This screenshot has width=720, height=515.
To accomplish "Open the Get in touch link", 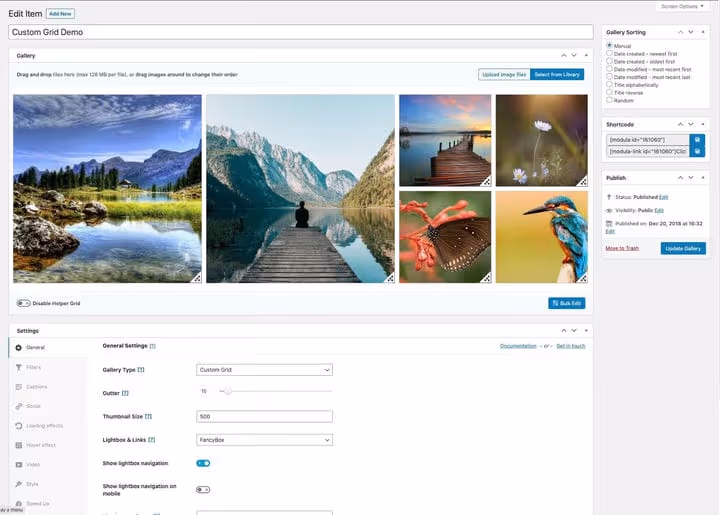I will (571, 346).
